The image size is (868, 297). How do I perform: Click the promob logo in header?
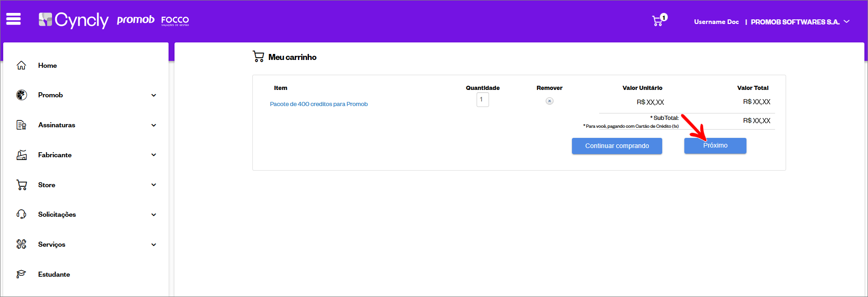point(135,20)
